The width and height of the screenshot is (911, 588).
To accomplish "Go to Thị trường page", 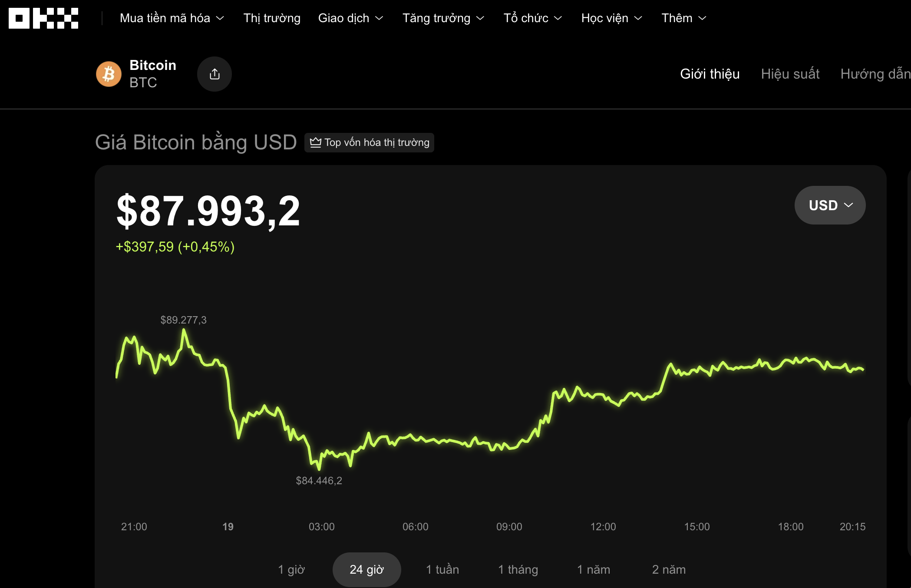I will tap(272, 18).
